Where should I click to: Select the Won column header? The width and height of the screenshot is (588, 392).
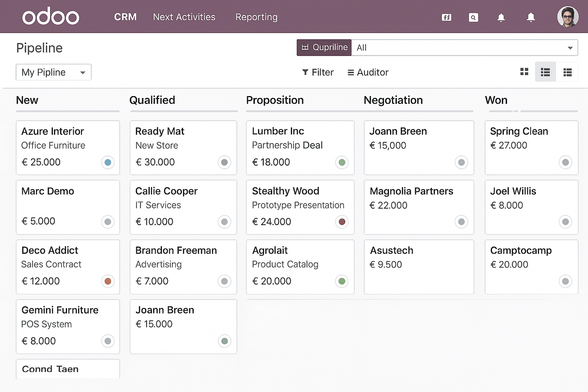pyautogui.click(x=496, y=100)
